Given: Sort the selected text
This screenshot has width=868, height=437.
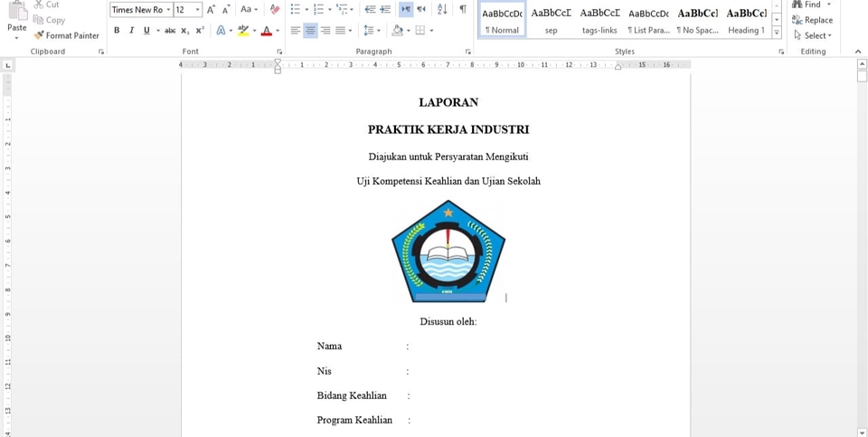Looking at the screenshot, I should tap(442, 9).
